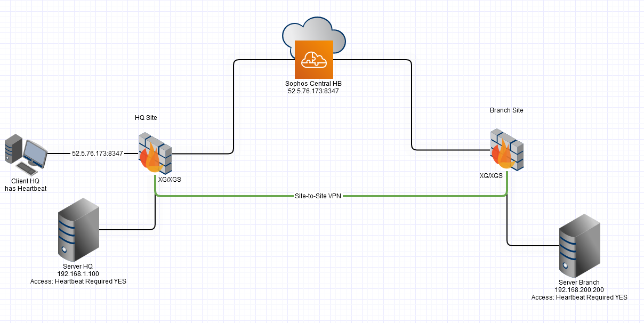Select the Client HQ computer icon
The width and height of the screenshot is (644, 323).
pos(25,155)
